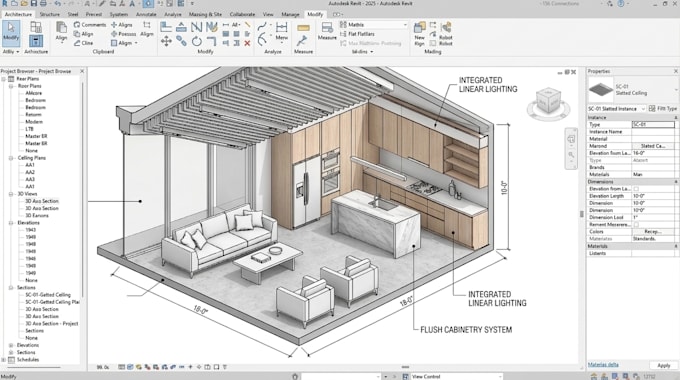Toggle the Rement Mezerere checkbox
The image size is (680, 380).
click(x=636, y=225)
